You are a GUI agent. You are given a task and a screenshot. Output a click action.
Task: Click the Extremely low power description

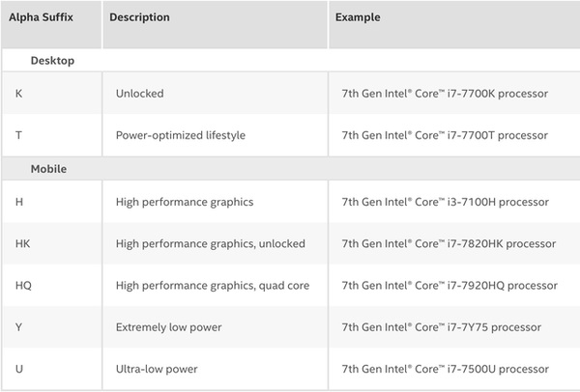(x=169, y=327)
